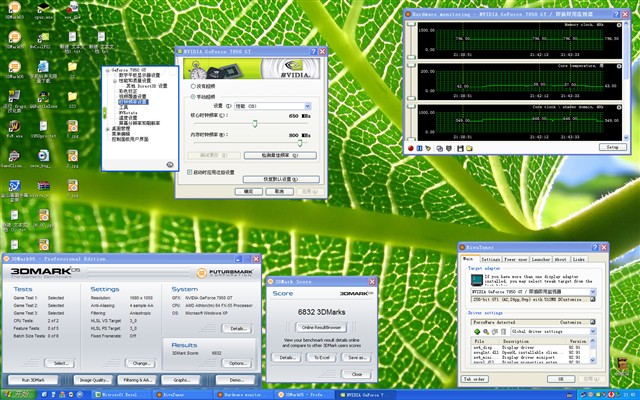640x400 pixels.
Task: Click green side tab on NVIDIA tree panel edge
Action: tap(104, 113)
